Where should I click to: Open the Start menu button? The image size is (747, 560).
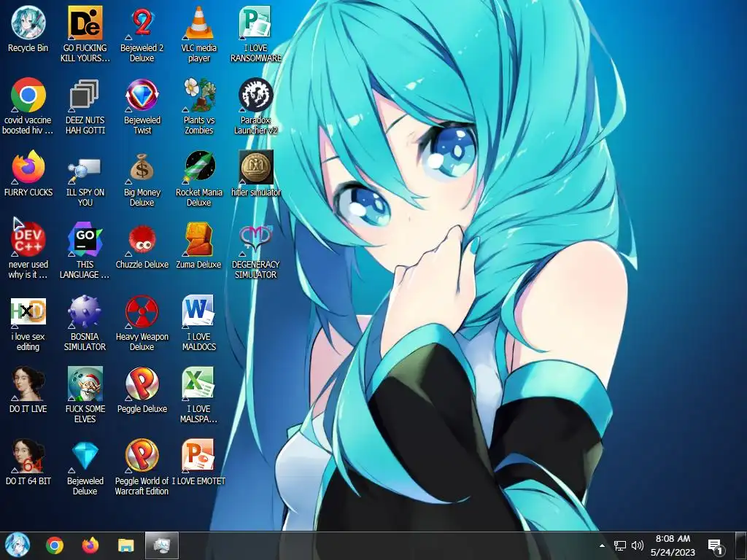18,545
